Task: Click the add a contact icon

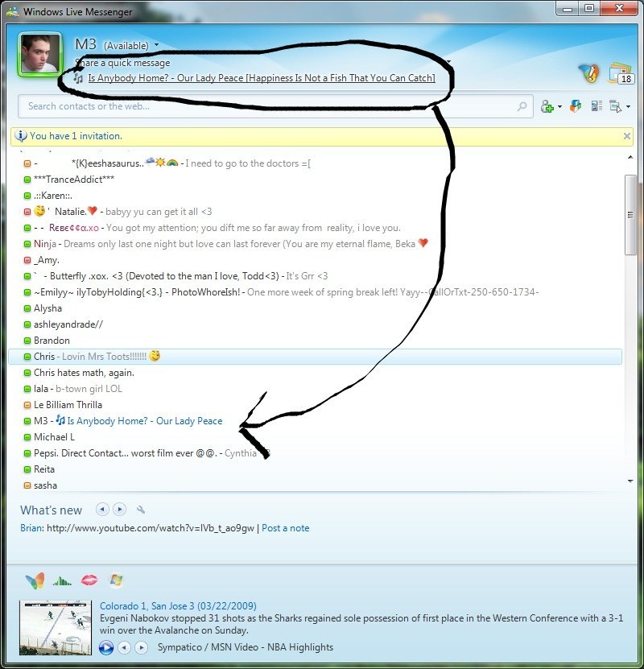Action: tap(547, 106)
